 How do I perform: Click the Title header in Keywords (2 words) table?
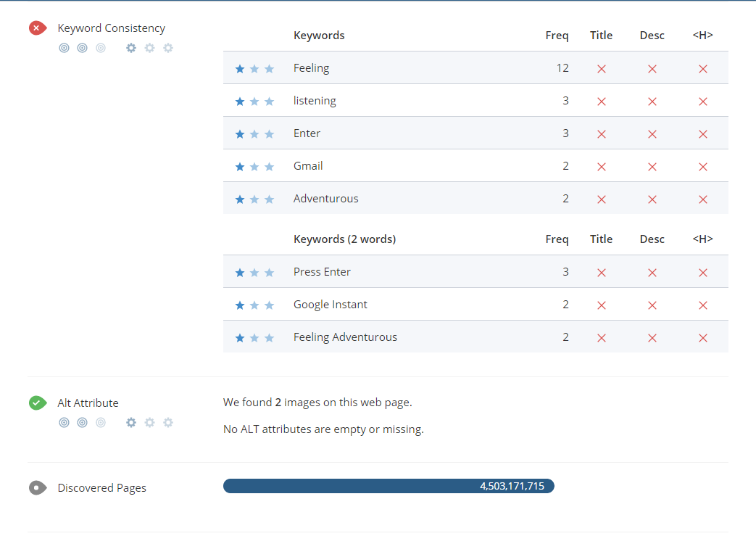coord(601,239)
